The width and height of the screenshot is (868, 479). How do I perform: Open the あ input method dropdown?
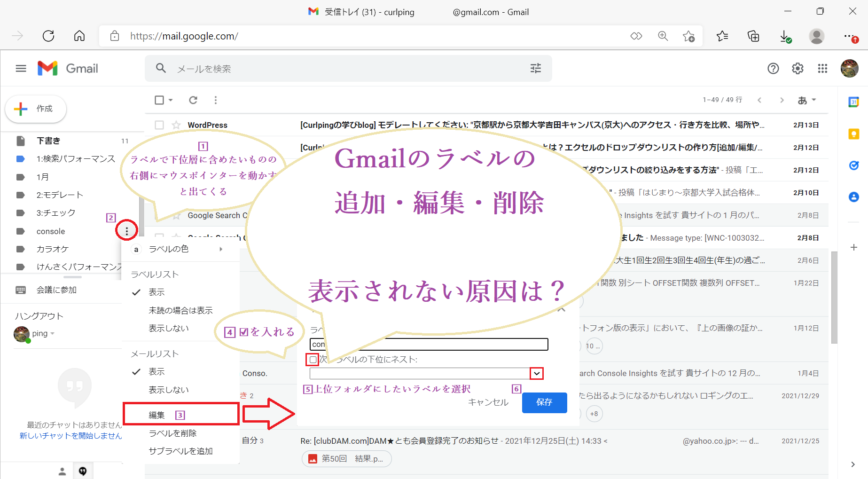click(x=807, y=100)
